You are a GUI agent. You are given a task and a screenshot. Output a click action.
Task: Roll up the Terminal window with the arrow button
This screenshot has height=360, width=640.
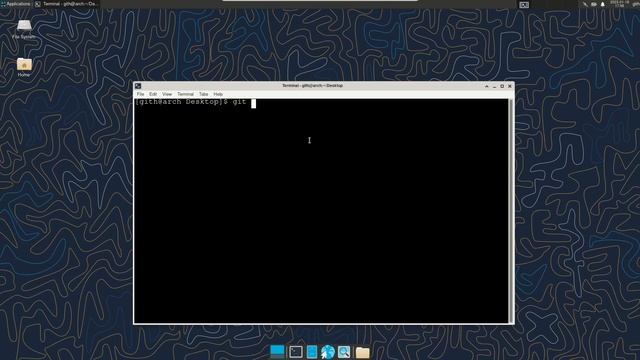[x=487, y=86]
